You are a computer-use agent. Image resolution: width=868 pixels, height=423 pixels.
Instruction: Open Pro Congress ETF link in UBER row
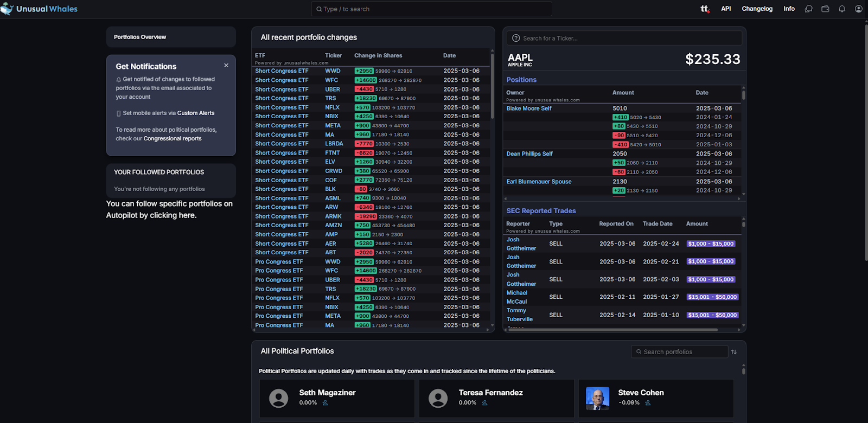coord(279,280)
